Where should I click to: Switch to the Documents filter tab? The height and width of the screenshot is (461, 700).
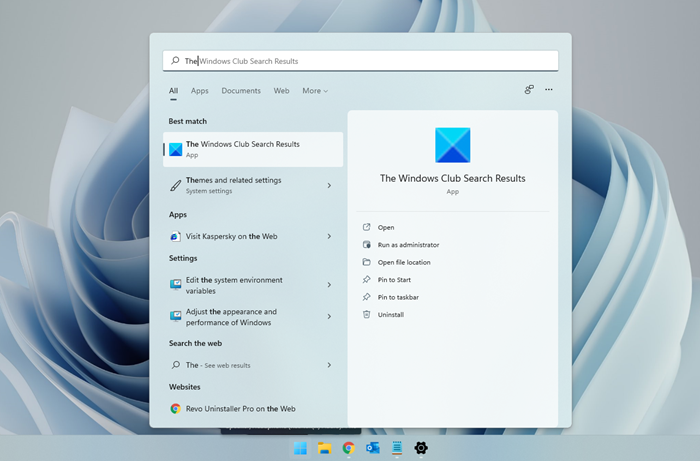pos(241,91)
